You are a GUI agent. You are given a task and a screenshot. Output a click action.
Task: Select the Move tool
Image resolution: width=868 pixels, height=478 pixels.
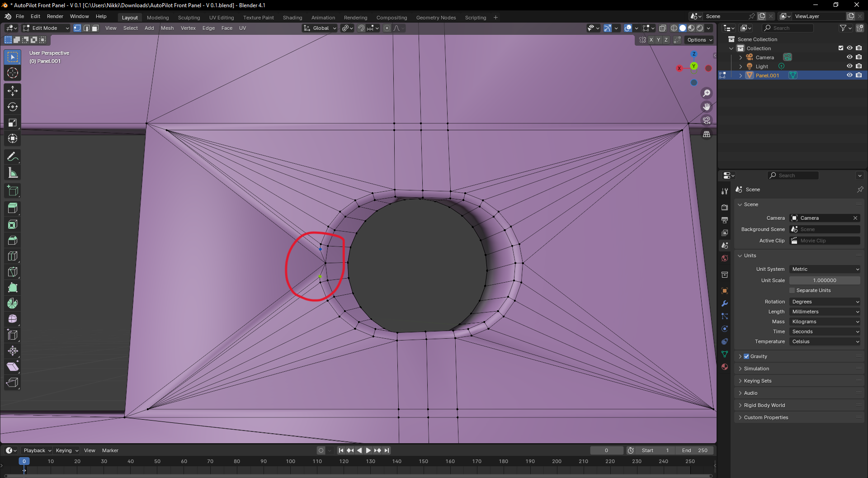(13, 91)
